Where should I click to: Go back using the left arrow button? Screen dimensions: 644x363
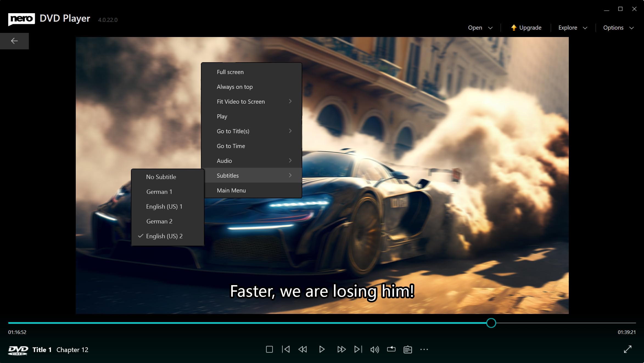pos(14,41)
